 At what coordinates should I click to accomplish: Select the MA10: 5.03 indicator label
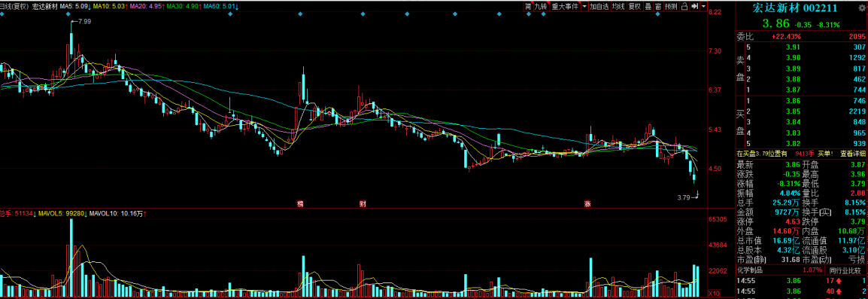pos(108,7)
